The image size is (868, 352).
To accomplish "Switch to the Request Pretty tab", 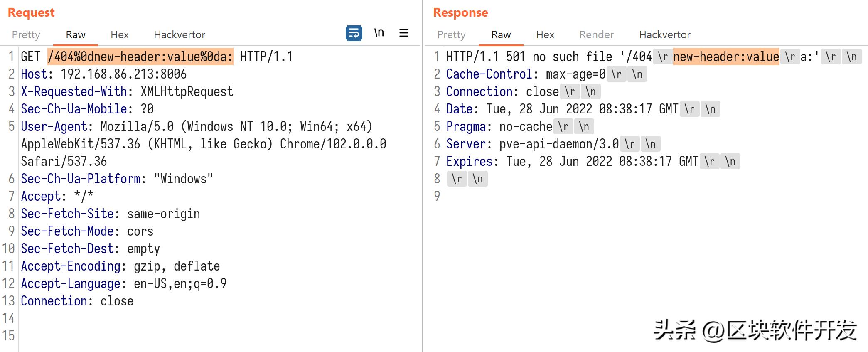I will point(26,35).
